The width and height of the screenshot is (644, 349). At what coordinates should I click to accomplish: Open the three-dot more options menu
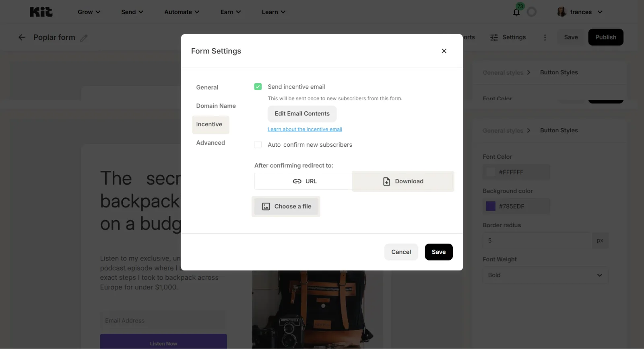point(545,37)
